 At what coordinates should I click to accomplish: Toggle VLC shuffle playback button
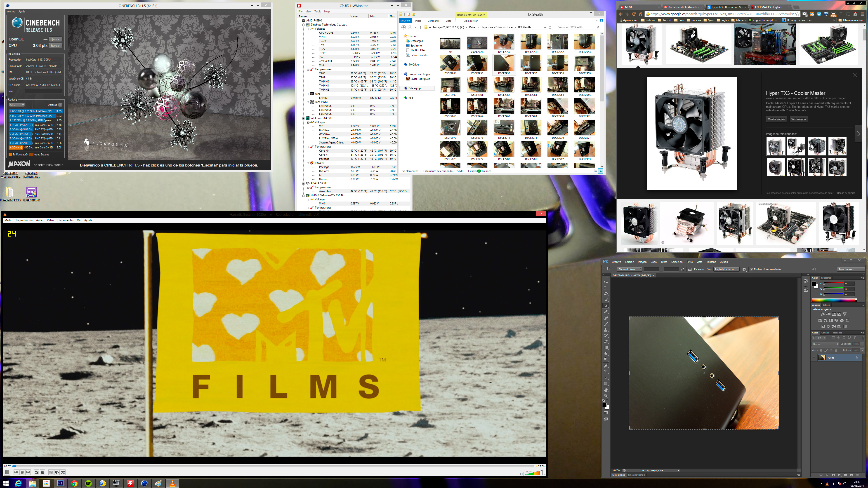click(63, 472)
